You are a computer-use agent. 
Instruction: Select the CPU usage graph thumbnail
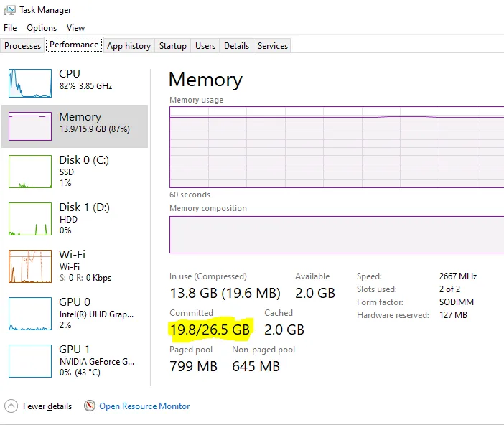coord(30,83)
